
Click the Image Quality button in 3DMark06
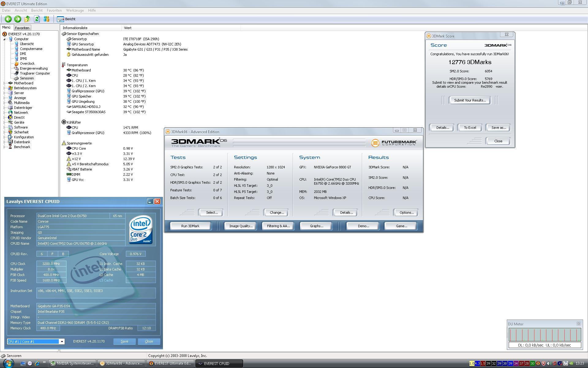point(241,226)
